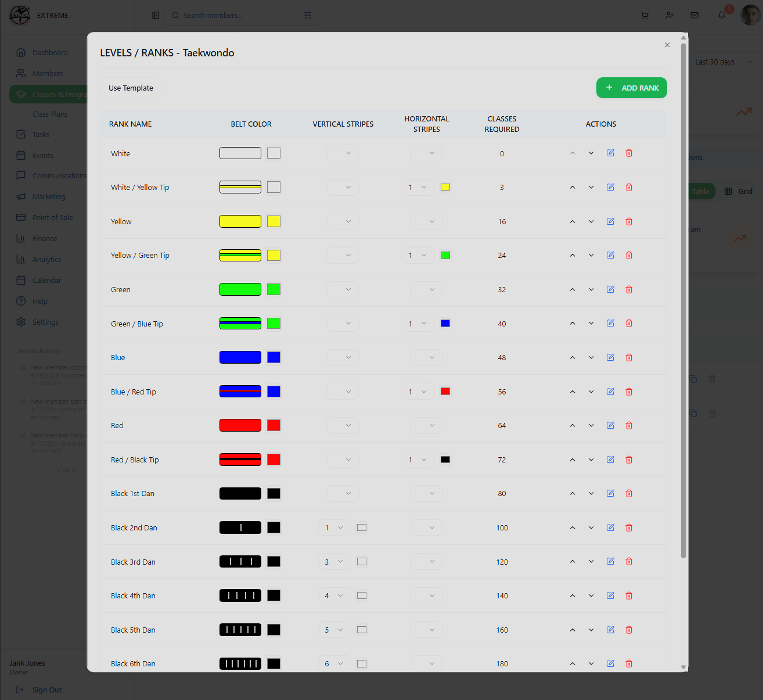Open horizontal stripes dropdown for Green rank
Image resolution: width=763 pixels, height=700 pixels.
[x=426, y=289]
